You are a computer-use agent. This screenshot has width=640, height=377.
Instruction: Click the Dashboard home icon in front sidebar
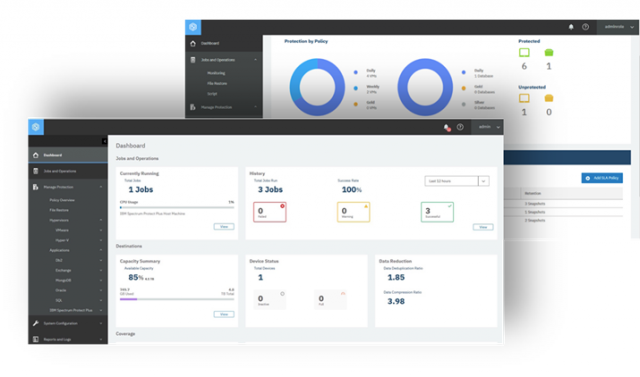36,155
